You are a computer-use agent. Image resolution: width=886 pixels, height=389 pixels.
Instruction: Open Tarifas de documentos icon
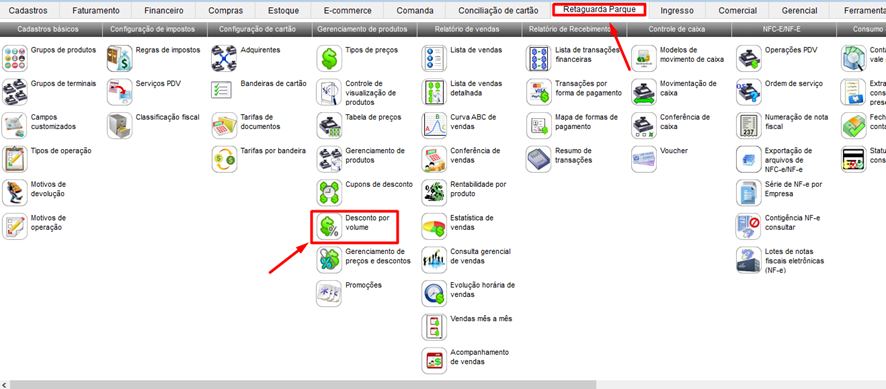click(x=224, y=126)
